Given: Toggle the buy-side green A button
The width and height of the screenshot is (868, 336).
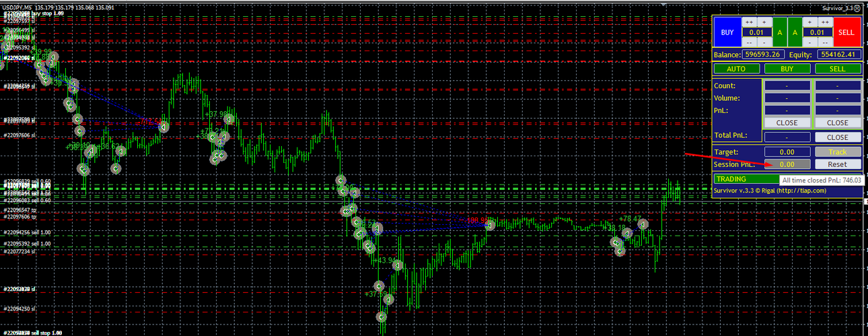Looking at the screenshot, I should pyautogui.click(x=780, y=32).
